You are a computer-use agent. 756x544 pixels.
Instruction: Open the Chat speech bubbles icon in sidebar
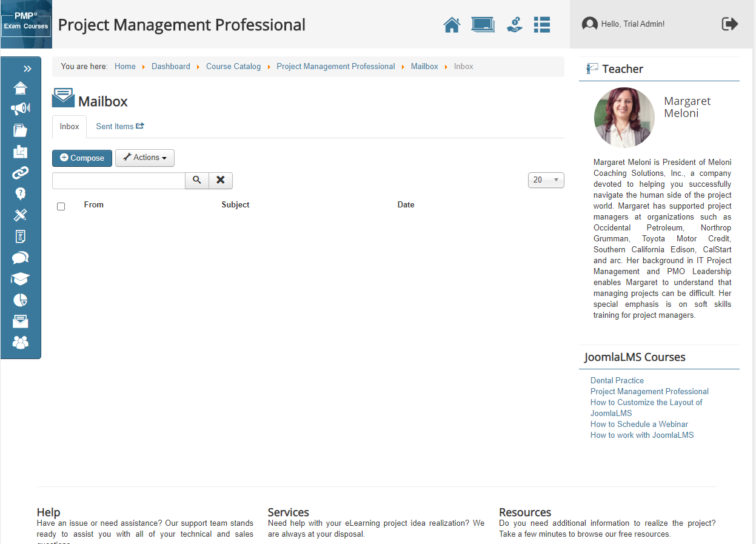tap(21, 258)
